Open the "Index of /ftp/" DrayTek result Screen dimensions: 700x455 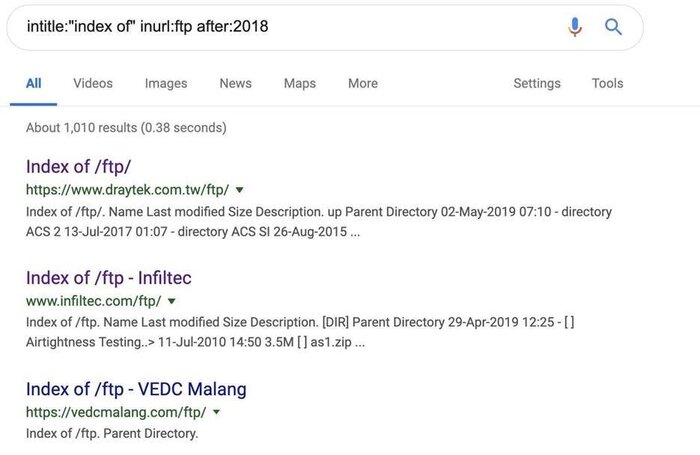coord(78,166)
